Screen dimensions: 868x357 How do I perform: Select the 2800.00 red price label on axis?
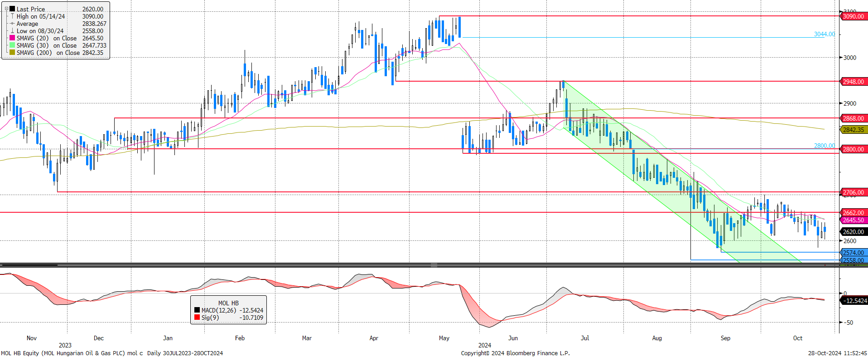click(x=854, y=149)
